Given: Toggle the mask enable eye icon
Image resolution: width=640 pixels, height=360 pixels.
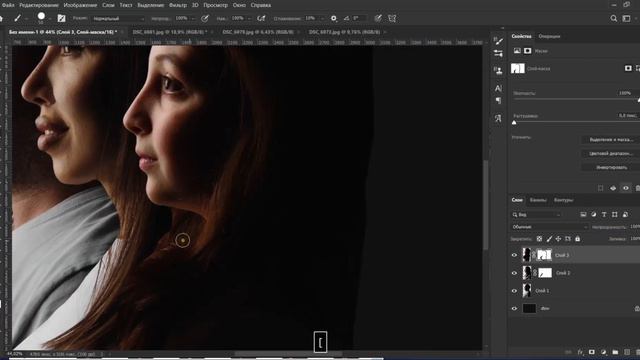Looking at the screenshot, I should tap(626, 188).
